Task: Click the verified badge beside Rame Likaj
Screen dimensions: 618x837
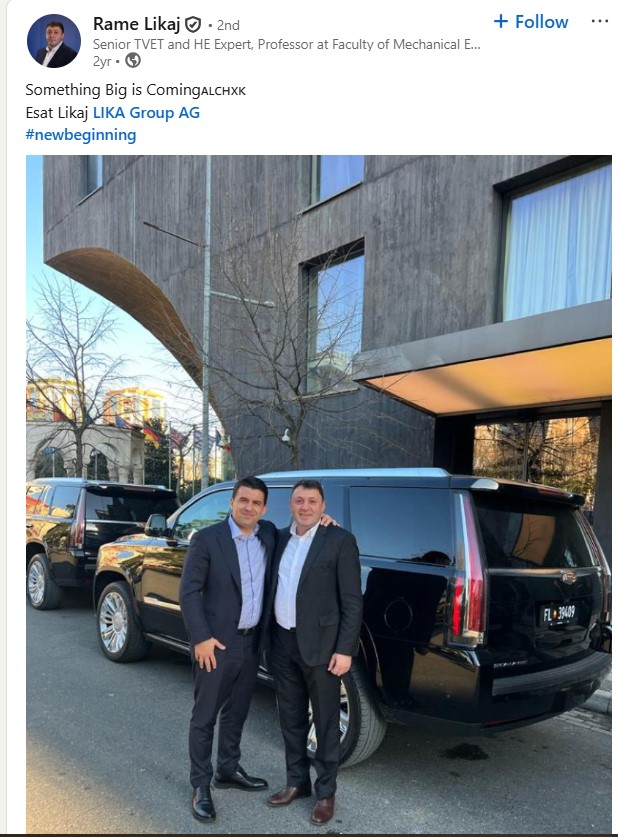Action: 193,24
